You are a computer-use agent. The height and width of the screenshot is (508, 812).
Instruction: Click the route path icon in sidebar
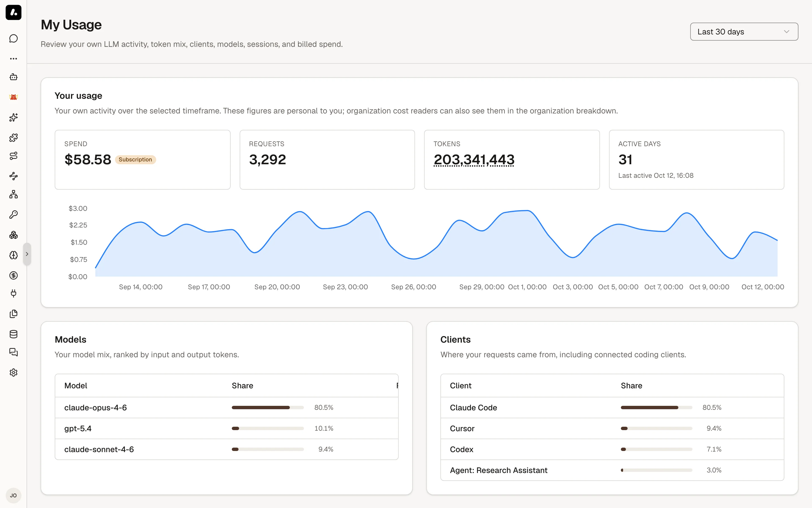pos(14,156)
